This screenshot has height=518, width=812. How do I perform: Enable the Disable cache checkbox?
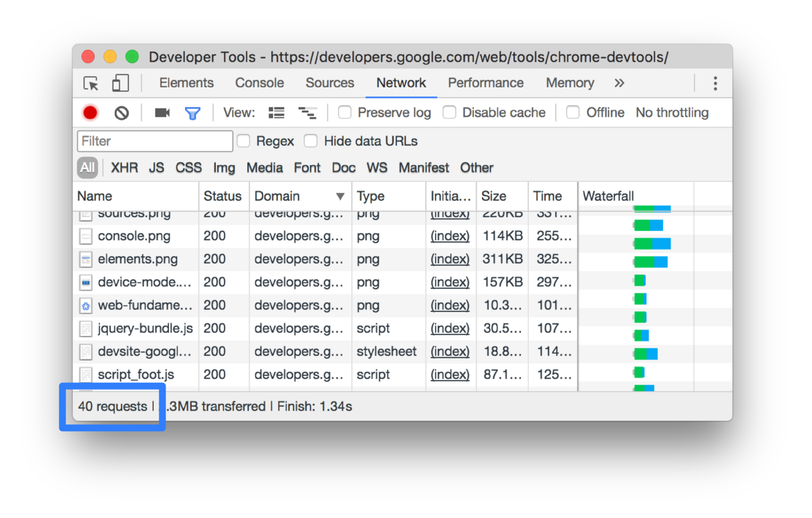tap(449, 112)
